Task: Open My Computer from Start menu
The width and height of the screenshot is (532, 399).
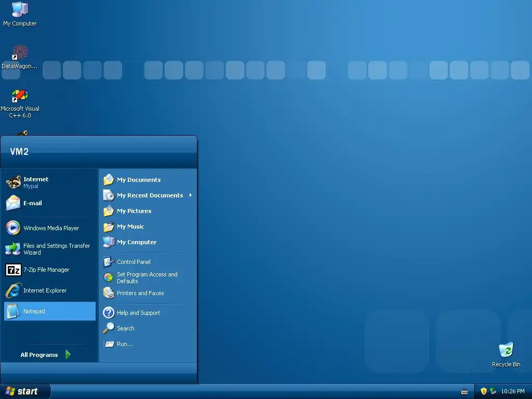Action: [148, 242]
